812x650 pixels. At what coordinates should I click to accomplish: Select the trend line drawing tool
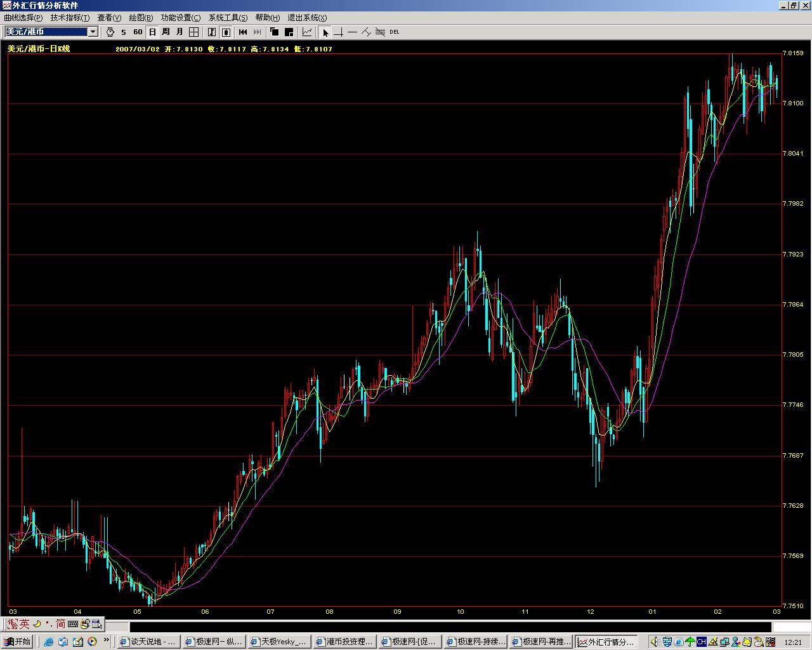tap(366, 32)
